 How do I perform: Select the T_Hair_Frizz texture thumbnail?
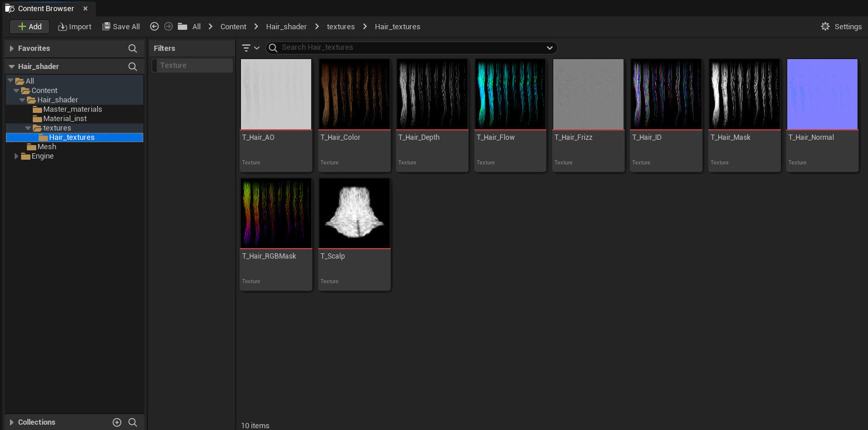(x=588, y=94)
